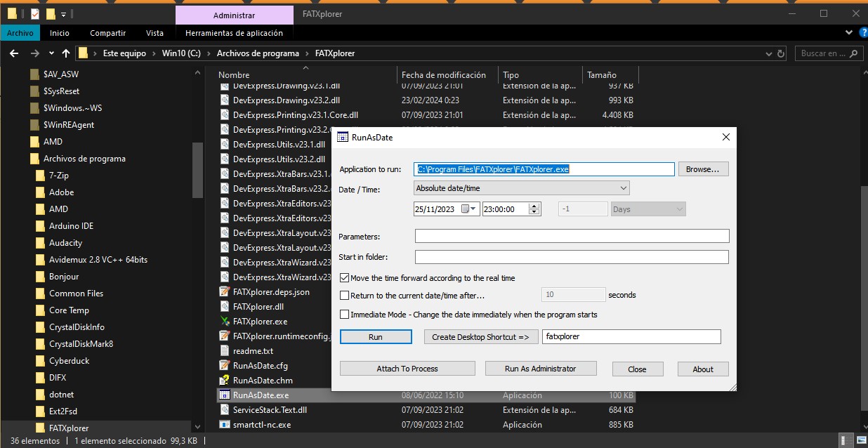The height and width of the screenshot is (448, 868).
Task: Click the Explorer properties quick-access icon
Action: click(35, 14)
